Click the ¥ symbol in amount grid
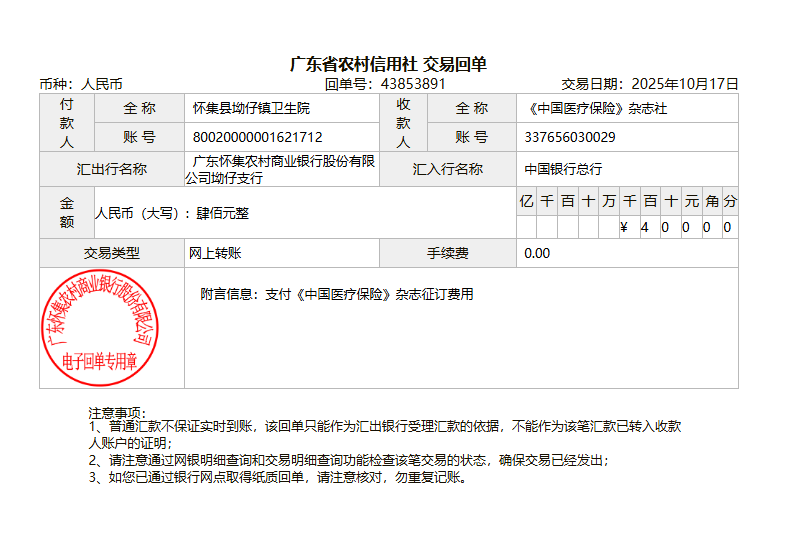This screenshot has height=548, width=811. click(x=624, y=227)
